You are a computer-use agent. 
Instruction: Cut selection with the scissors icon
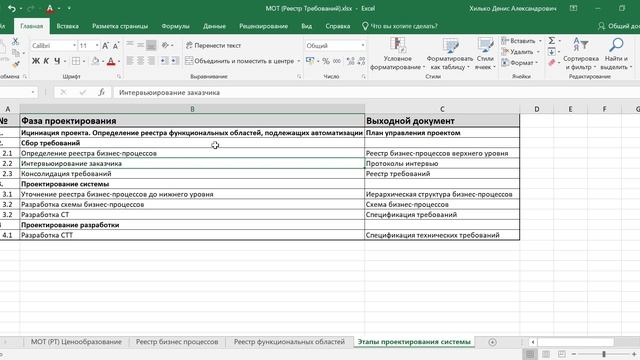(15, 41)
